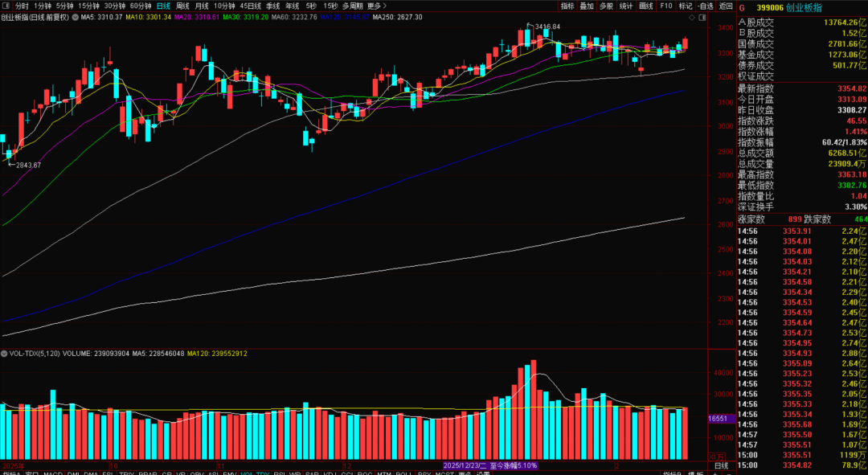Click the red G icon beside 399006
Screen dimensions: 868x475
pos(742,6)
